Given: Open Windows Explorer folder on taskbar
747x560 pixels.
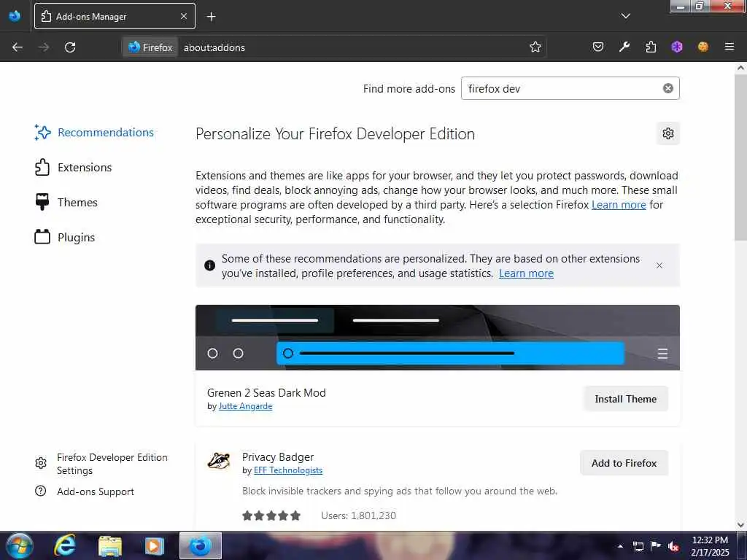Looking at the screenshot, I should tap(110, 546).
